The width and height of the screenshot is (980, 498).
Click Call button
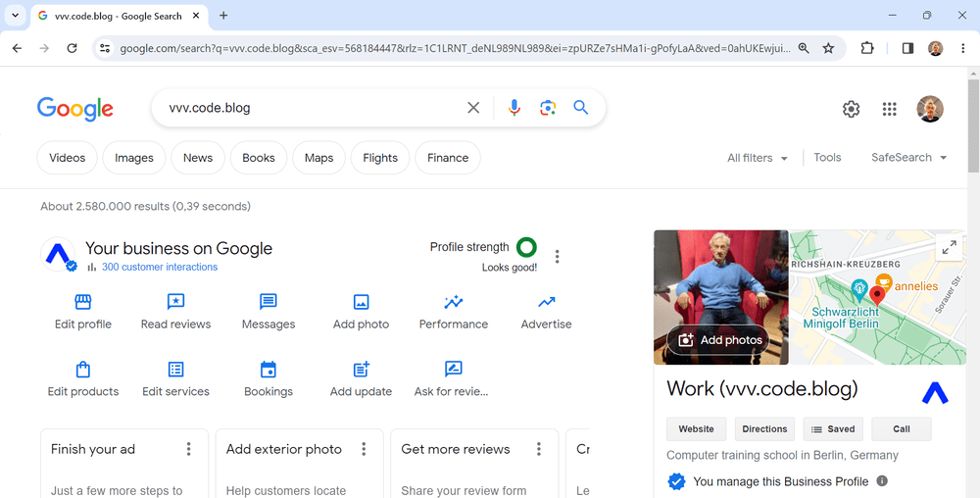[x=902, y=429]
